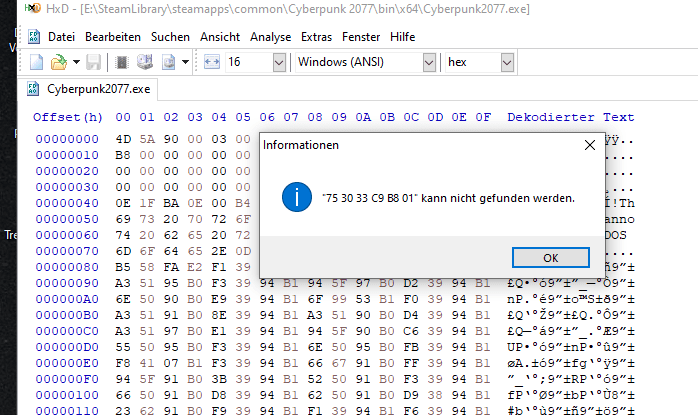Click byte D8 in row 00000100
The image size is (698, 415).
click(219, 395)
